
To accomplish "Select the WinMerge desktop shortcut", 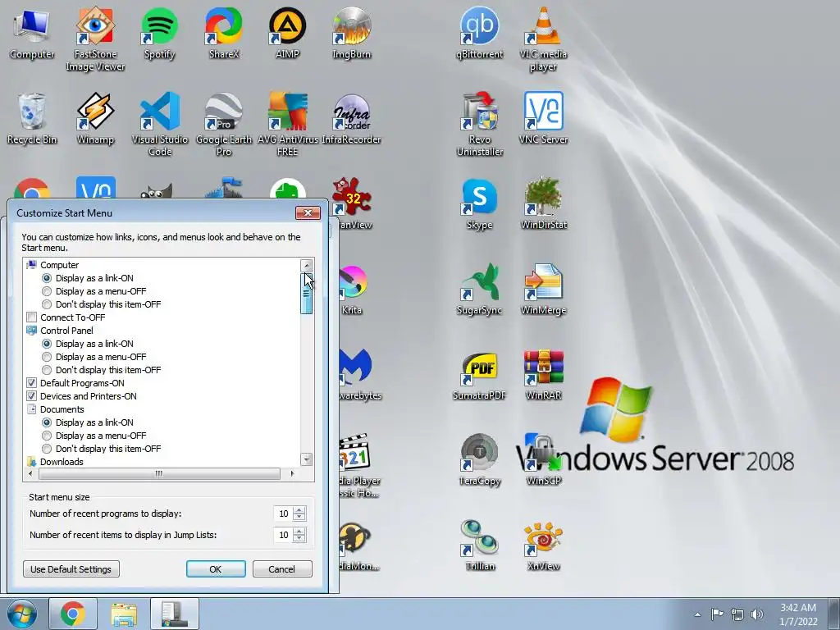I will 543,290.
